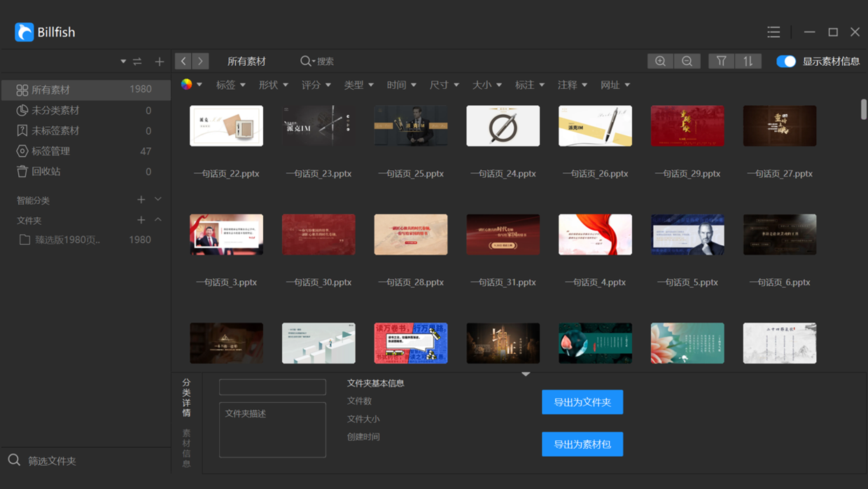868x489 pixels.
Task: Expand the 标签 filter dropdown
Action: click(x=230, y=85)
